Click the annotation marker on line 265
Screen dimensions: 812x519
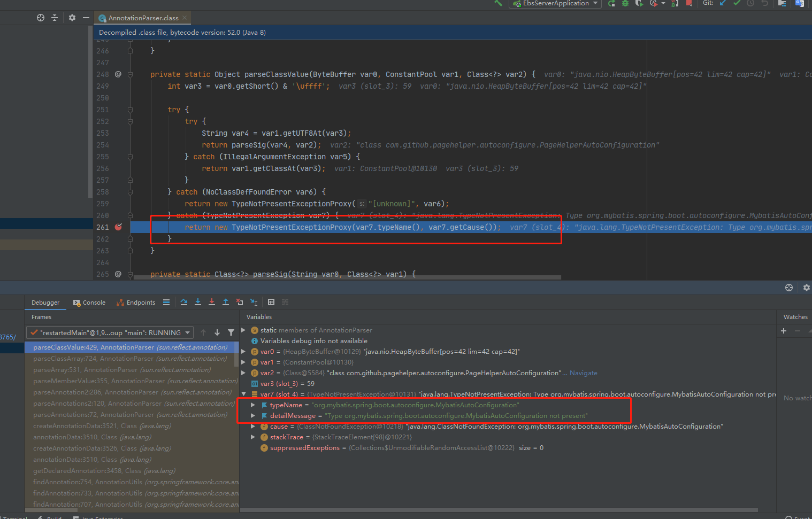tap(118, 274)
